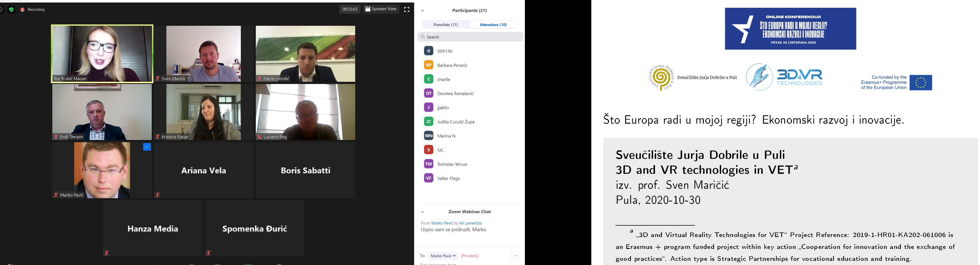The height and width of the screenshot is (265, 980).
Task: Switch to the Panelists tab
Action: 445,25
